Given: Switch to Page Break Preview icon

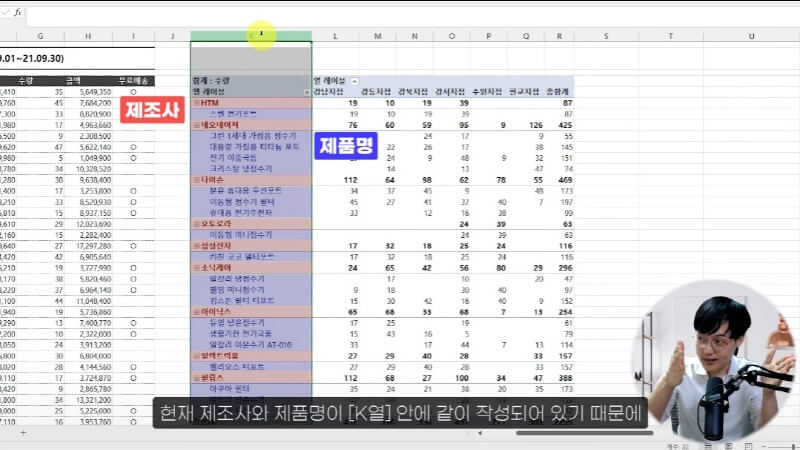Looking at the screenshot, I should click(x=748, y=446).
